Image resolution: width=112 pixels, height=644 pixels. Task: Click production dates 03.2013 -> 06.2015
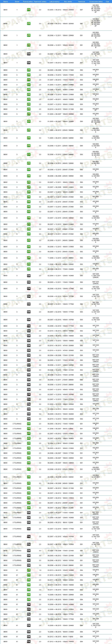click(x=54, y=570)
